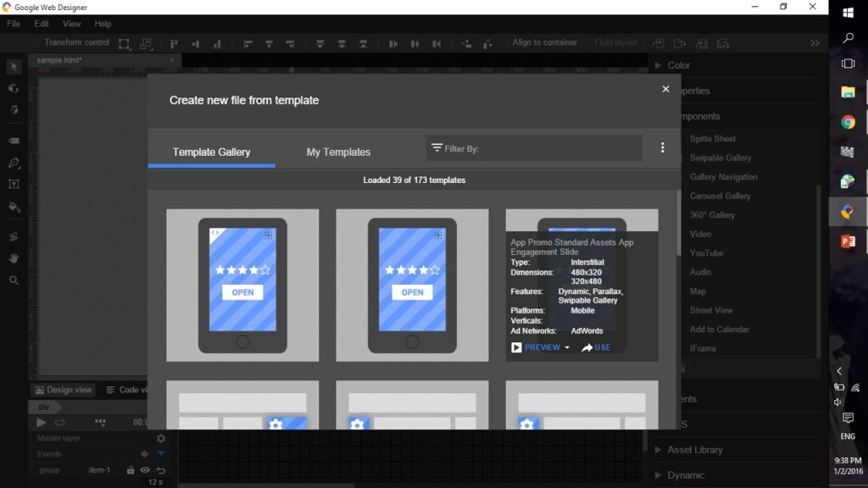The width and height of the screenshot is (868, 488).
Task: Toggle visibility eye for item-1 layer
Action: pos(145,470)
